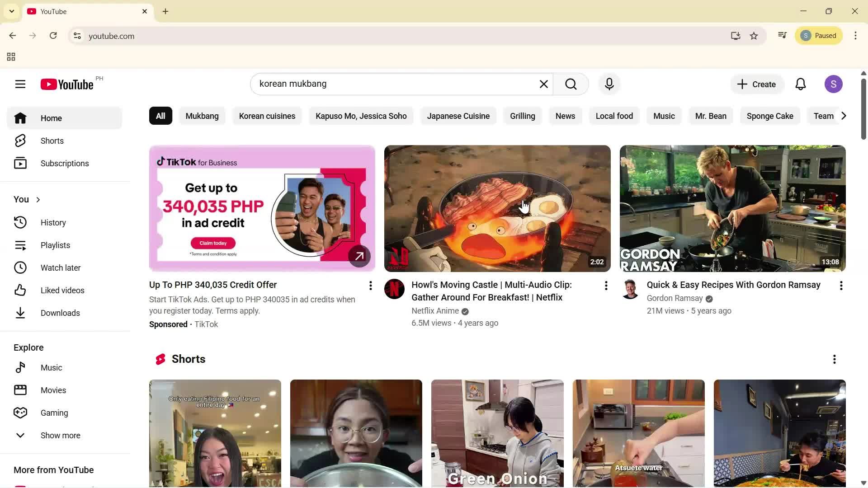Resume playback via the Paused media control
868x488 pixels.
[819, 35]
